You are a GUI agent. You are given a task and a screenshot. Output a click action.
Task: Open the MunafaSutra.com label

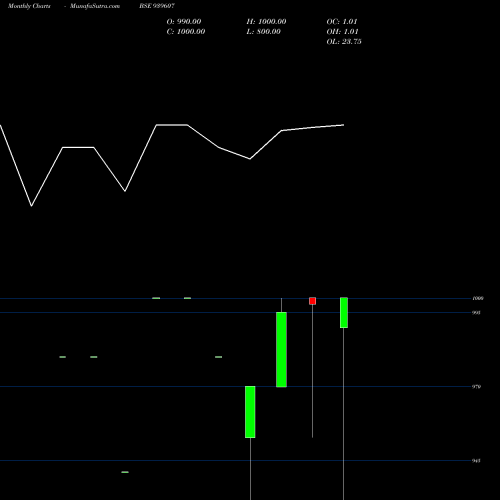[x=95, y=6]
